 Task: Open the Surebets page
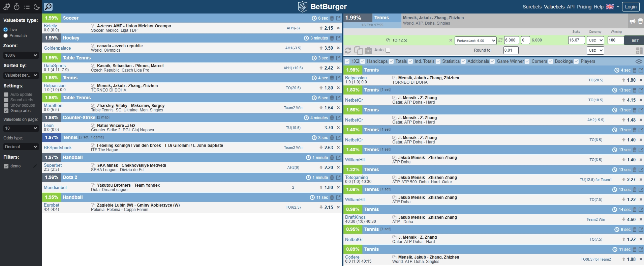pos(532,7)
